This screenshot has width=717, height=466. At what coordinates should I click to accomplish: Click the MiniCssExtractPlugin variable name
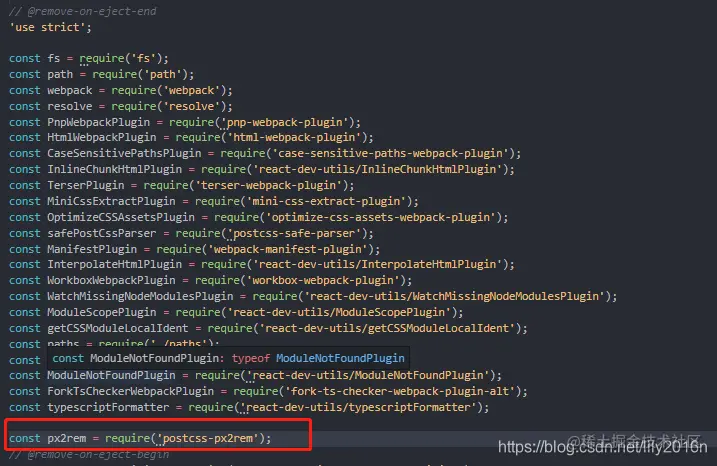point(111,201)
